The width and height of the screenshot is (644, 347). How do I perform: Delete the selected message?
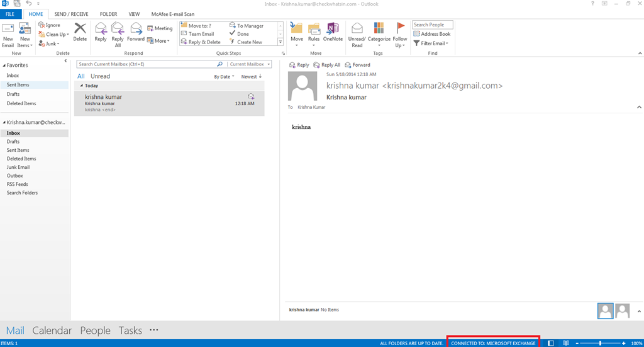click(x=80, y=32)
